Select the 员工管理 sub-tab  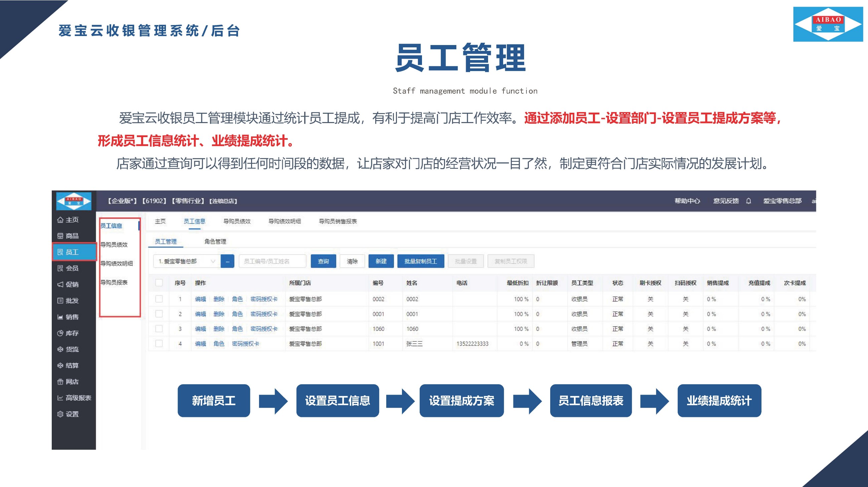pyautogui.click(x=166, y=241)
